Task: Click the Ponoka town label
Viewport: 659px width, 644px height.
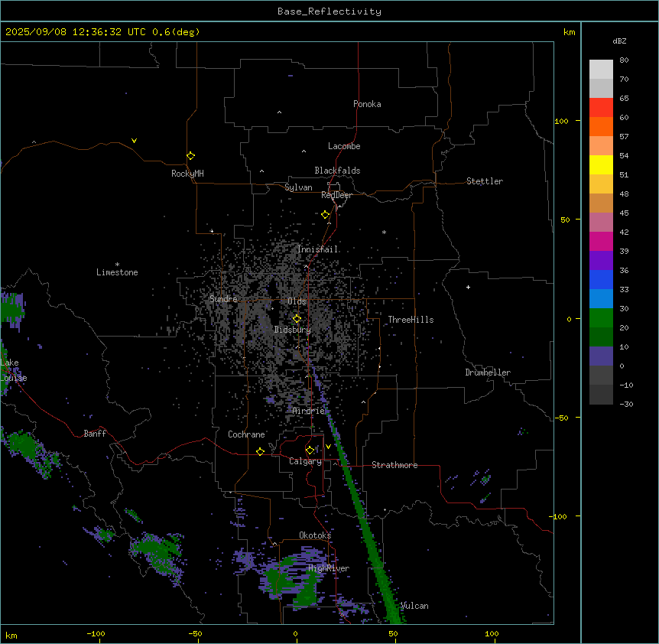Action: (367, 104)
